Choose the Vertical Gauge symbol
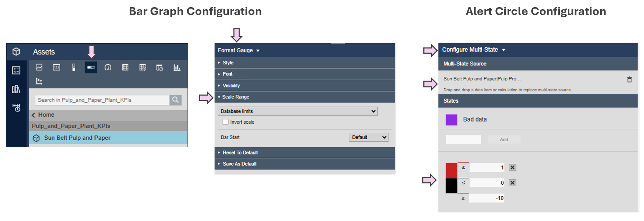The height and width of the screenshot is (221, 644). pos(74,67)
